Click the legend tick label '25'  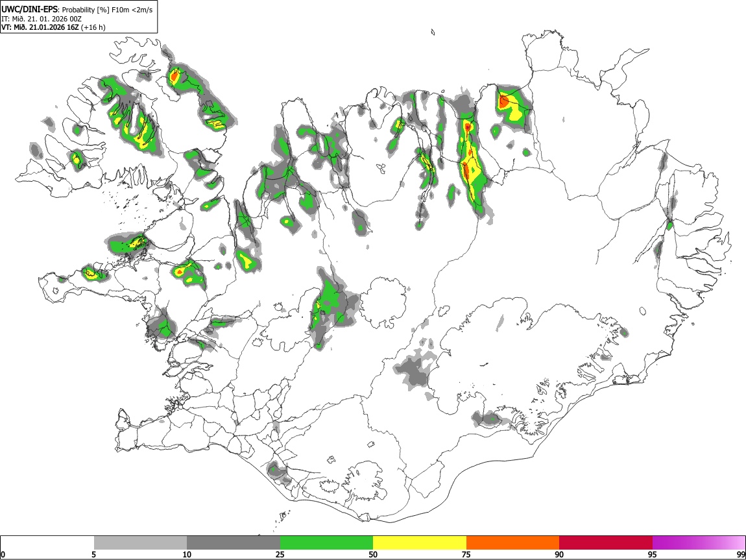[280, 554]
